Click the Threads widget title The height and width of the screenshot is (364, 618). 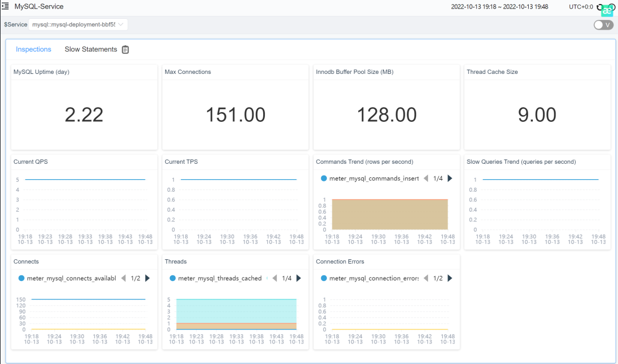coord(176,262)
